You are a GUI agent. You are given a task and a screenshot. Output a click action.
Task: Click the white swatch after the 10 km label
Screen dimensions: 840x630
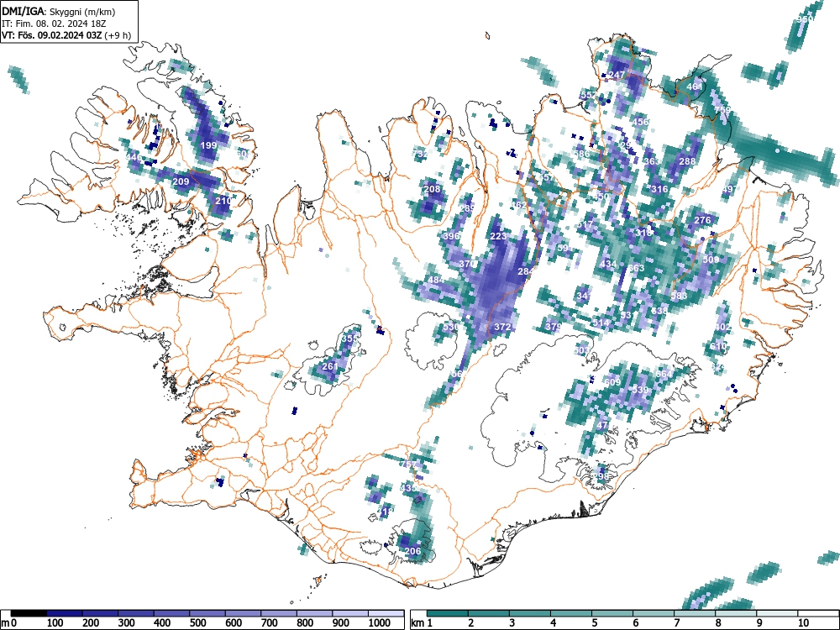[818, 613]
